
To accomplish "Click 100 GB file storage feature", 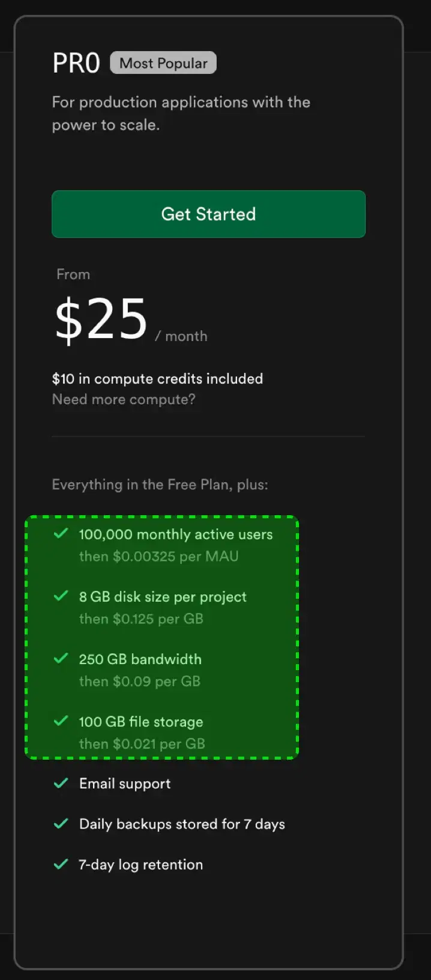I will pyautogui.click(x=141, y=722).
